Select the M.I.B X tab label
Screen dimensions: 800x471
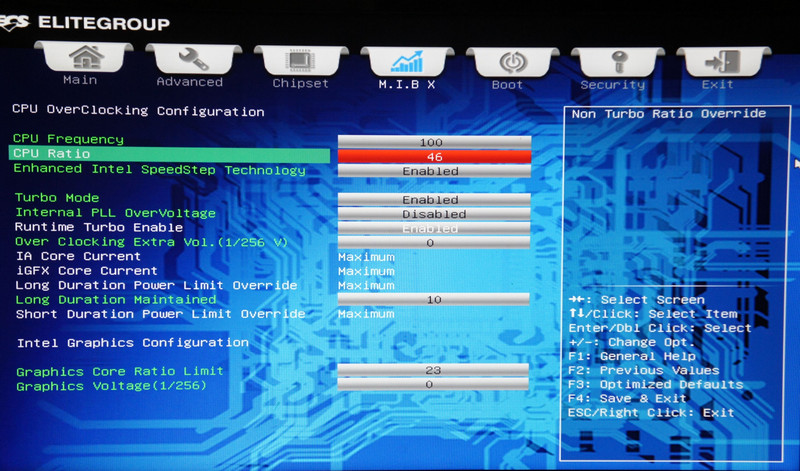pyautogui.click(x=407, y=84)
